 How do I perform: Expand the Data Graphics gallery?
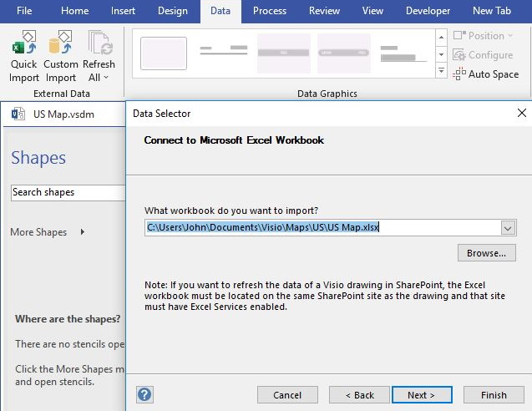point(441,72)
